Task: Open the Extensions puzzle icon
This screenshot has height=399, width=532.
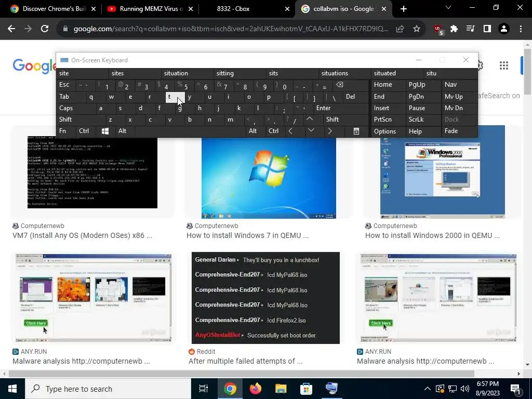Action: click(x=454, y=29)
